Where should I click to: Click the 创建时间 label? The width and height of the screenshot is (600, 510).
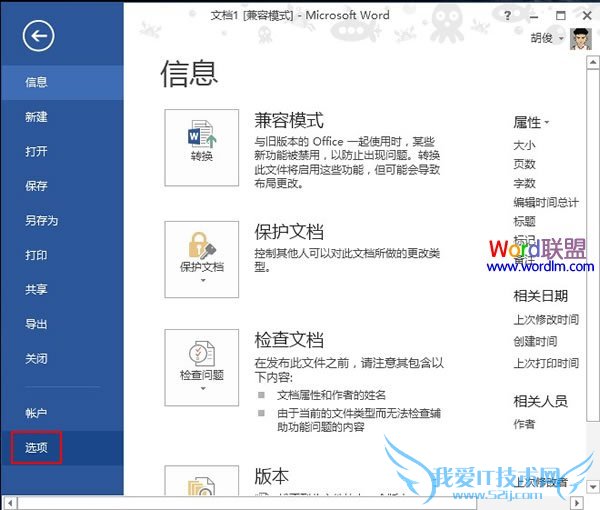(535, 341)
